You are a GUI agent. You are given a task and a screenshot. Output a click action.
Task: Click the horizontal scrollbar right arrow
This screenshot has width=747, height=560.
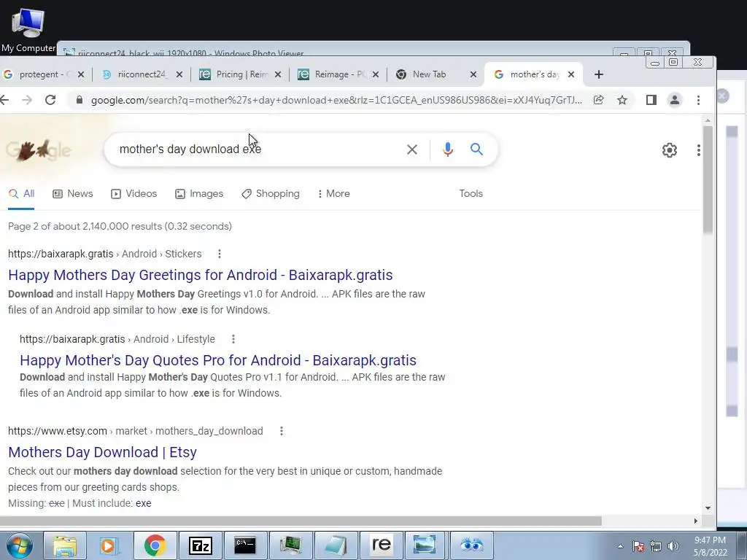(695, 521)
